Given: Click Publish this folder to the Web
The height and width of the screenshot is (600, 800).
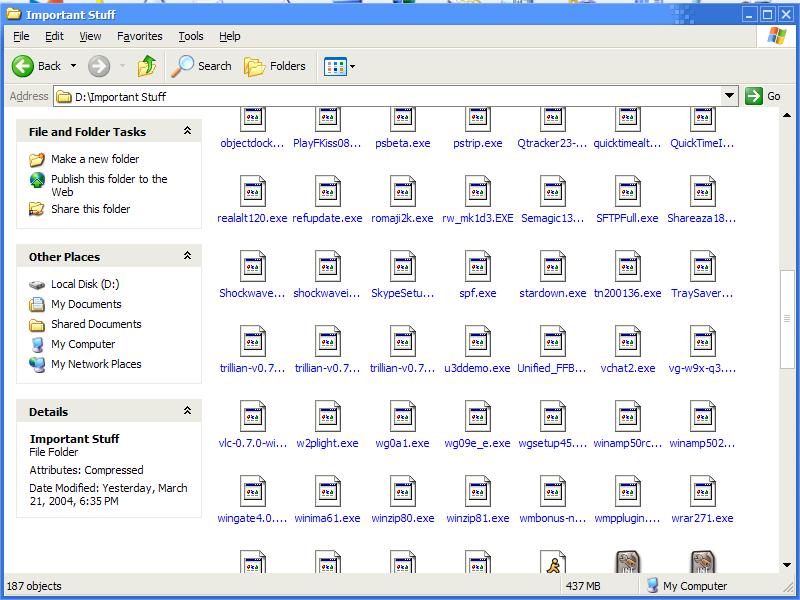Looking at the screenshot, I should [x=109, y=186].
